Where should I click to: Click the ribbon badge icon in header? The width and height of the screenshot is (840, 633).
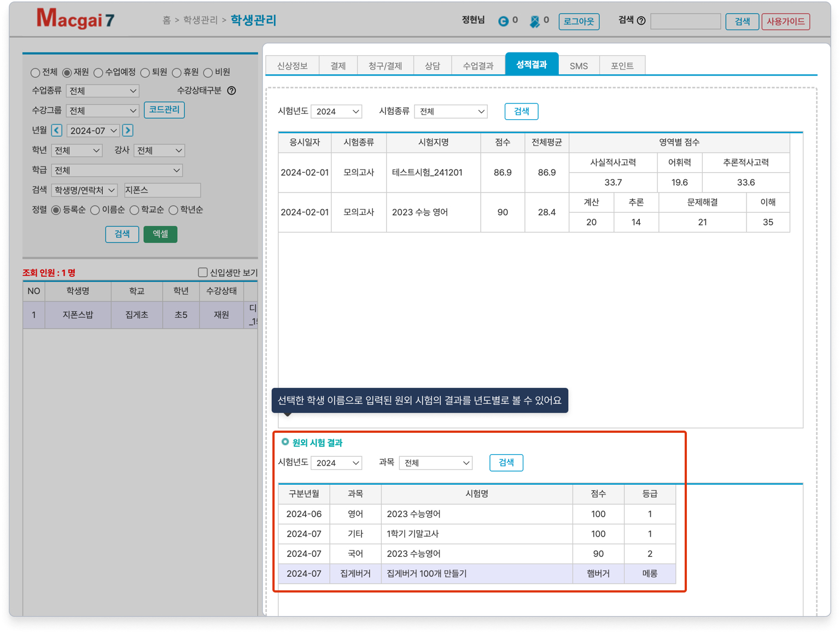[x=535, y=21]
